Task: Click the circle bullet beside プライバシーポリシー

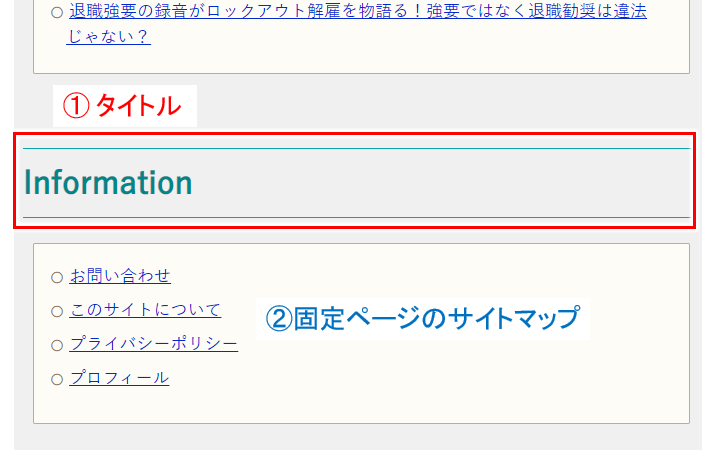Action: (x=57, y=345)
